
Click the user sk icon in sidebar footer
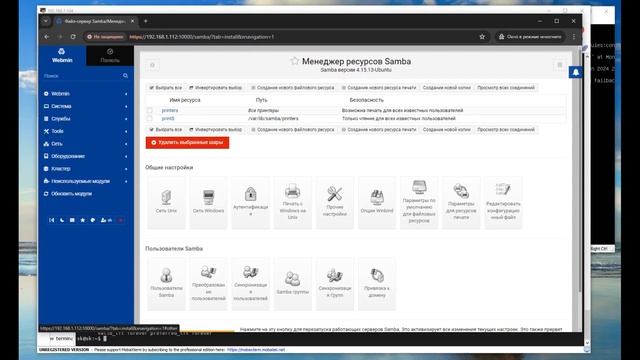click(x=106, y=220)
